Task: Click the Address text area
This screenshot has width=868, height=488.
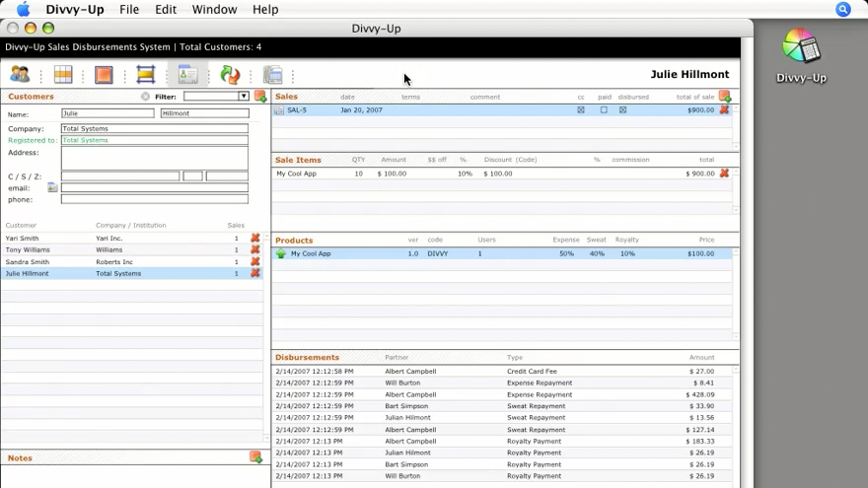Action: click(x=155, y=159)
